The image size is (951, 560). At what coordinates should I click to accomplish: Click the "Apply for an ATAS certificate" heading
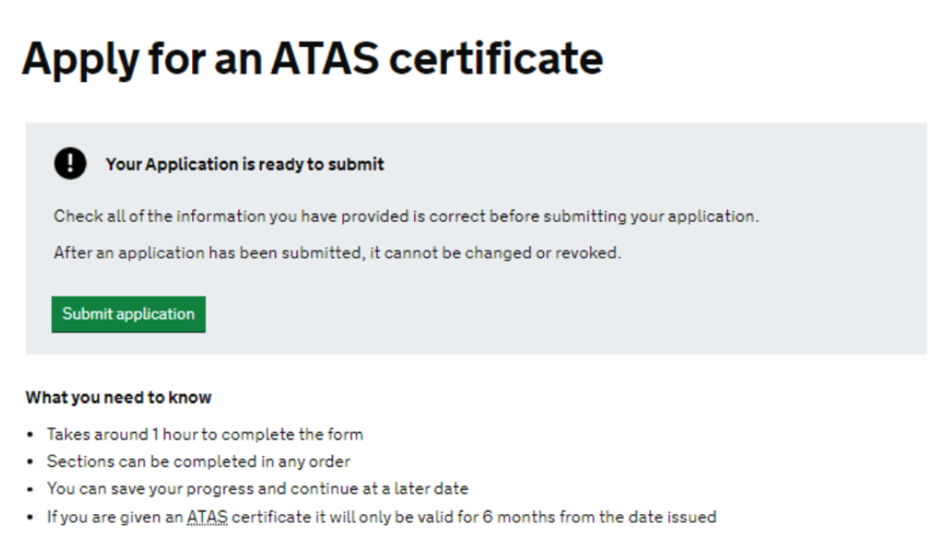[312, 60]
